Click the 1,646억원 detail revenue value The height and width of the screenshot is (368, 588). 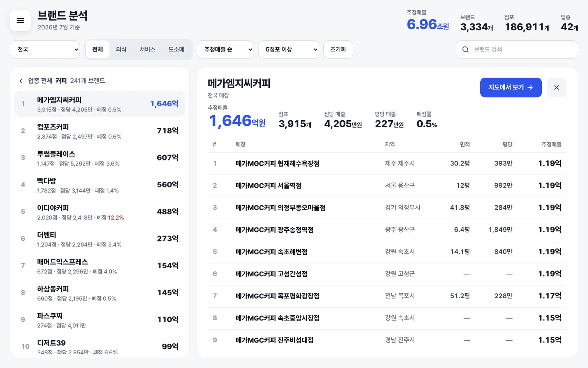point(237,121)
